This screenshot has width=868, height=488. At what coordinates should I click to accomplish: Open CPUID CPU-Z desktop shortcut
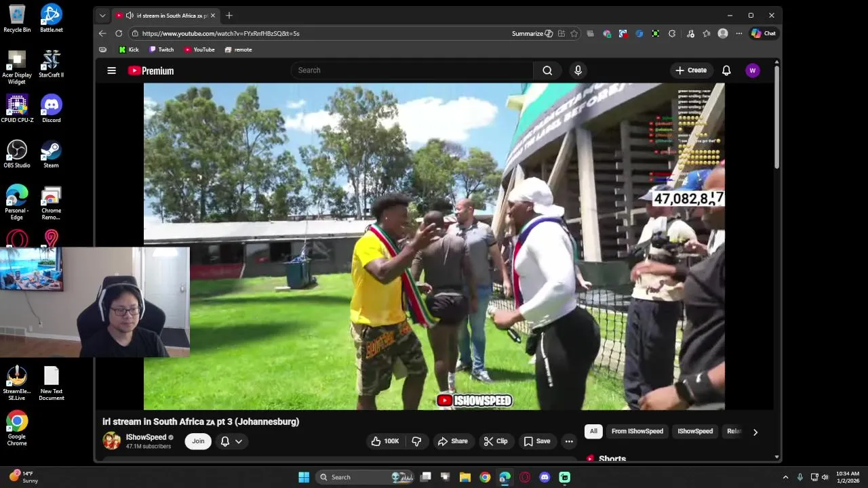[17, 109]
